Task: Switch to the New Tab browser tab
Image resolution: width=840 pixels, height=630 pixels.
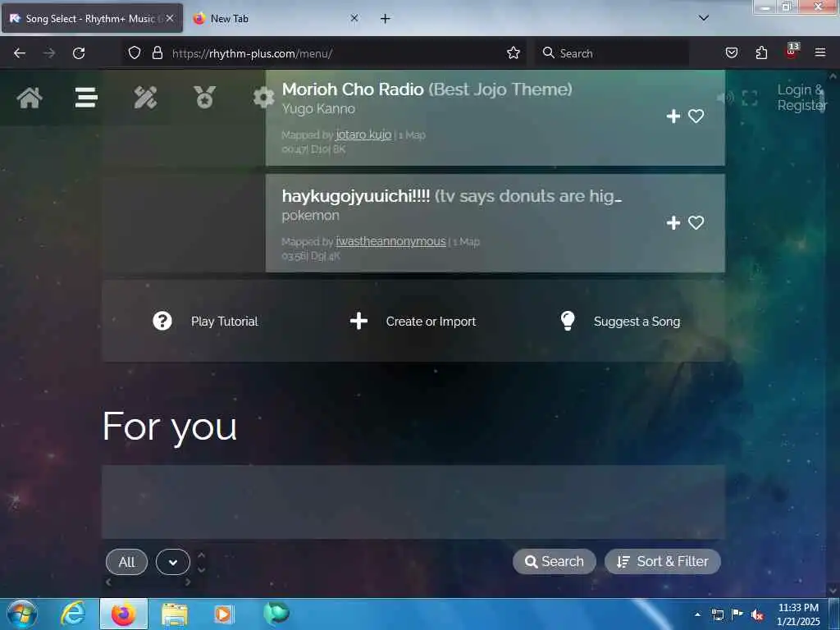Action: (x=275, y=18)
